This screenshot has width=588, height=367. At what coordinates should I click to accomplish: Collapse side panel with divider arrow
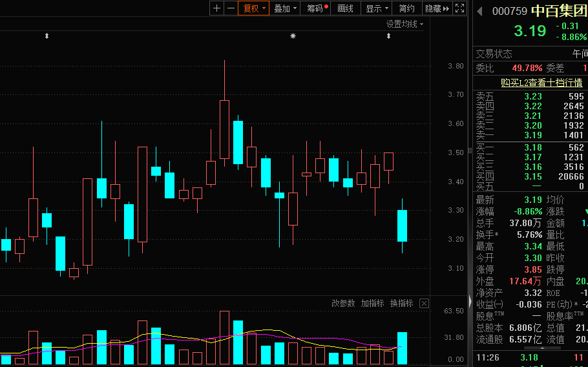pyautogui.click(x=470, y=301)
